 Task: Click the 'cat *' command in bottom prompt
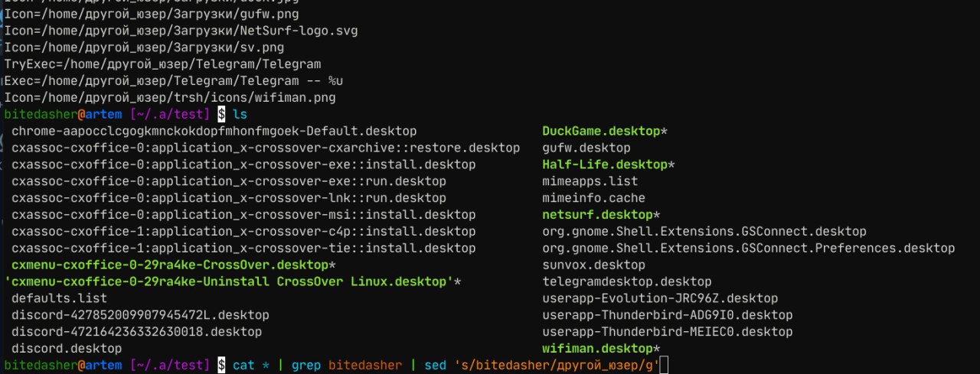click(251, 366)
